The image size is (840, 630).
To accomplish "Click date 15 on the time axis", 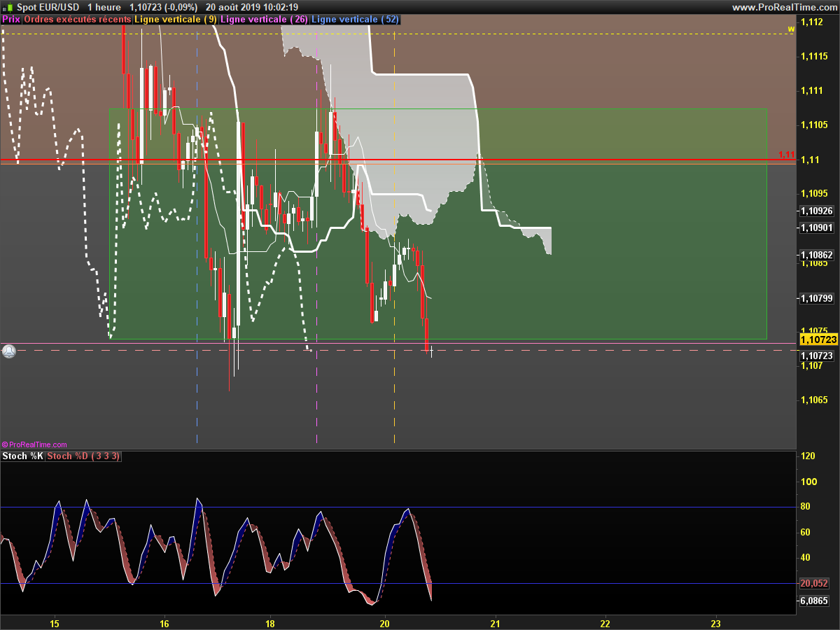I will [55, 623].
